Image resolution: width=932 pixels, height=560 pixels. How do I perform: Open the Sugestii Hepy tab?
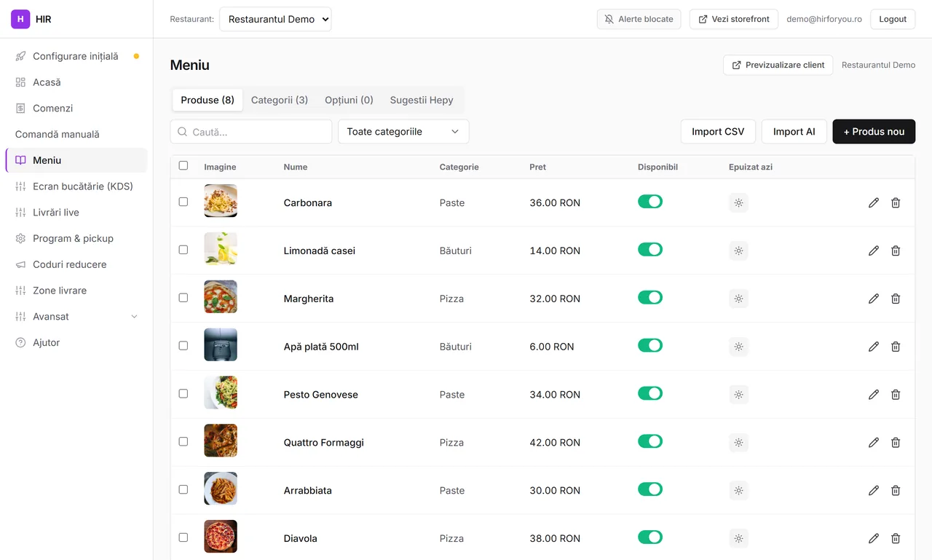(x=422, y=100)
